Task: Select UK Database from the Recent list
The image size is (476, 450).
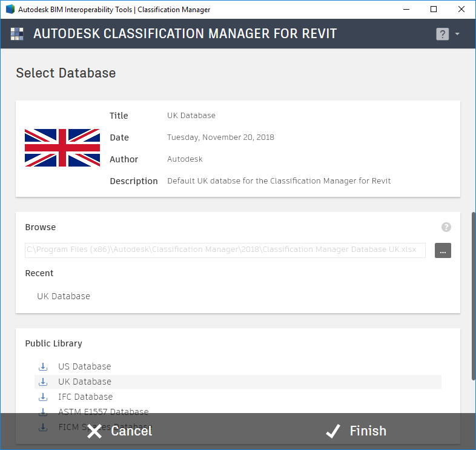Action: click(64, 296)
